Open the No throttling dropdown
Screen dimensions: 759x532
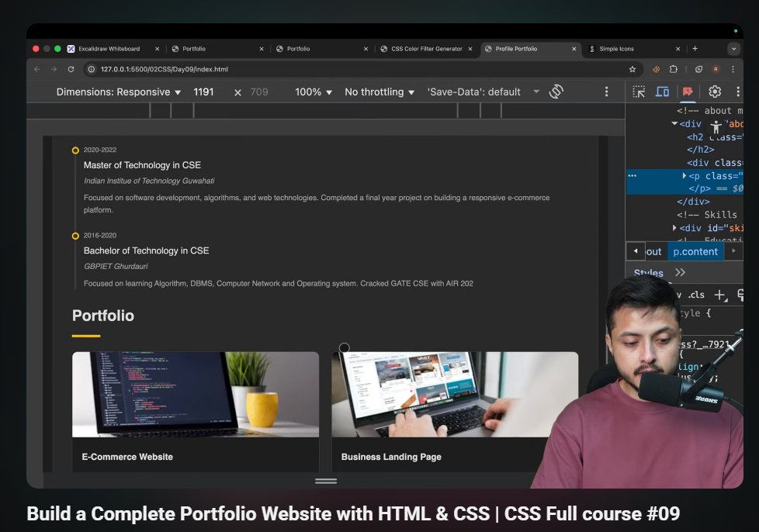379,92
